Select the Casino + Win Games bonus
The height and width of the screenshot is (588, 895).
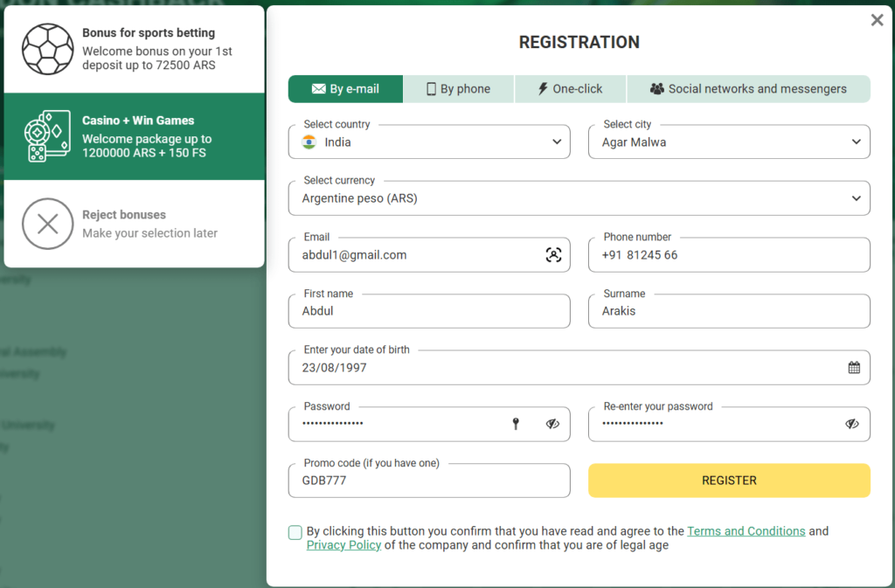pyautogui.click(x=134, y=136)
